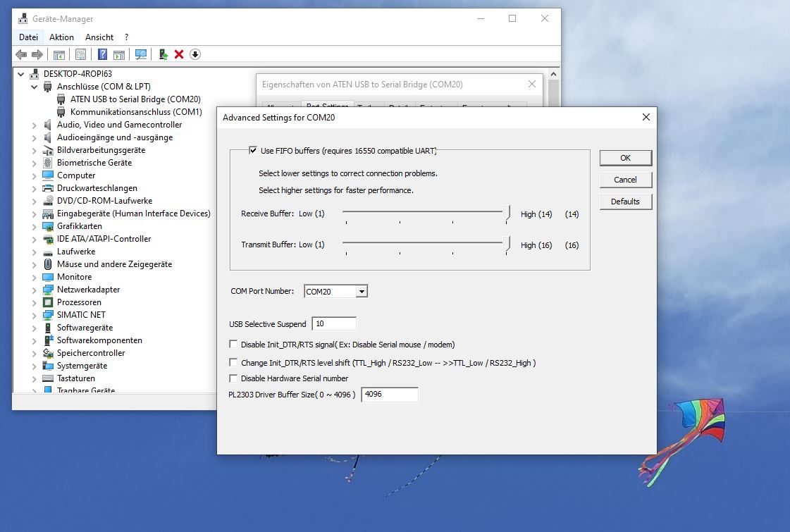Screen dimensions: 790x532
Task: Toggle console tree with show/hide icon
Action: tap(61, 54)
